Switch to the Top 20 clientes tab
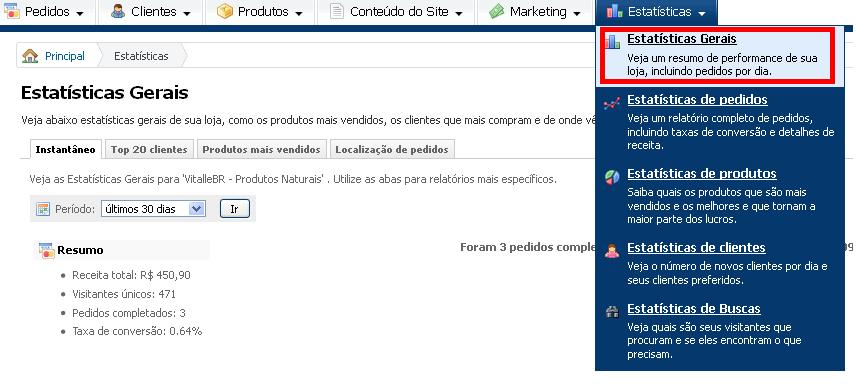Viewport: 857px width, 389px height. coord(149,149)
